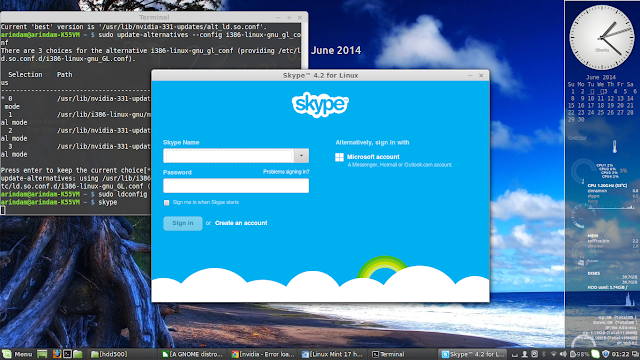The width and height of the screenshot is (640, 360).
Task: Click the Show Desktop panel icon
Action: click(x=42, y=354)
